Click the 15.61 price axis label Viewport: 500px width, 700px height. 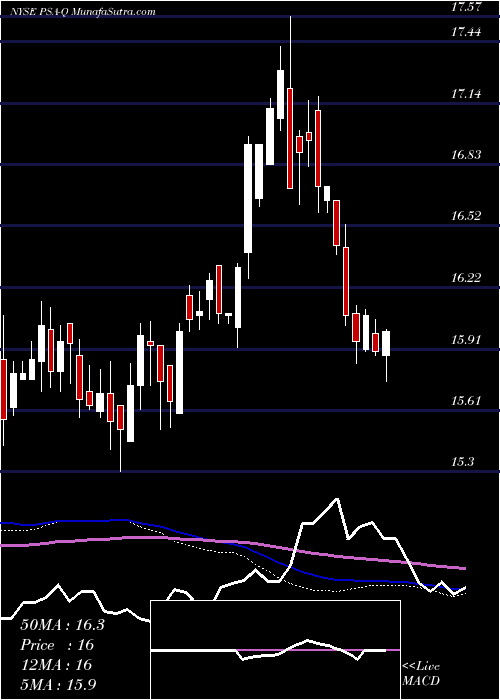click(466, 401)
